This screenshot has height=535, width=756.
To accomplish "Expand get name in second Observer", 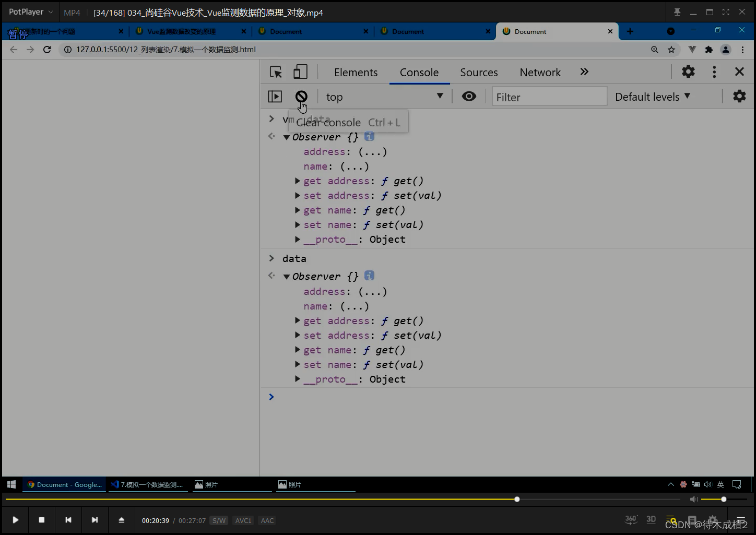I will [298, 350].
